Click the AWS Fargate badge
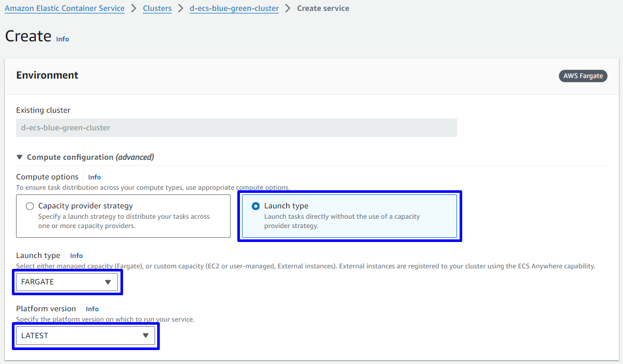The width and height of the screenshot is (623, 364). point(583,76)
